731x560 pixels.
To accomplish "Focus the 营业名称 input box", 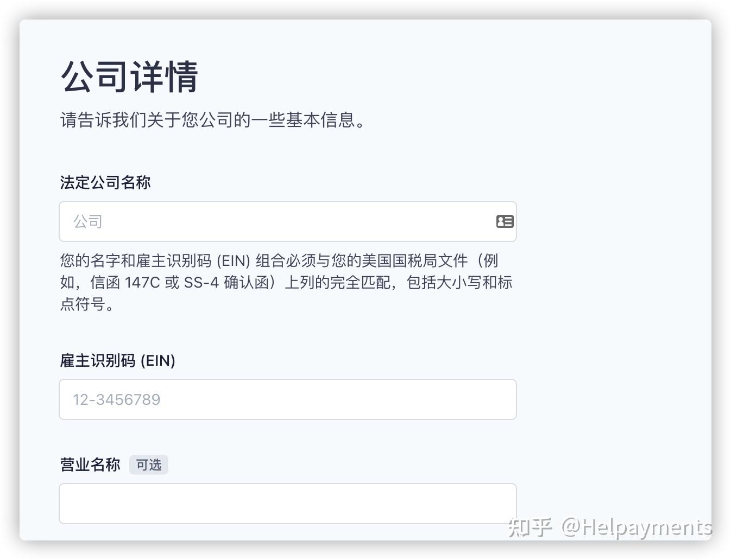I will click(287, 504).
